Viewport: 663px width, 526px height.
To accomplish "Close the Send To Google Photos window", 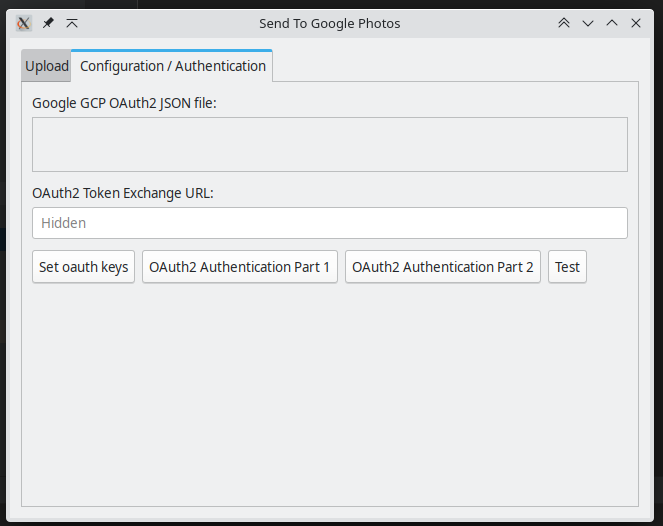I will [x=636, y=23].
